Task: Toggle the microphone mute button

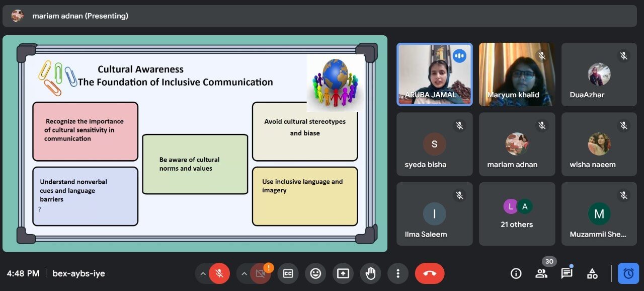Action: pyautogui.click(x=219, y=273)
